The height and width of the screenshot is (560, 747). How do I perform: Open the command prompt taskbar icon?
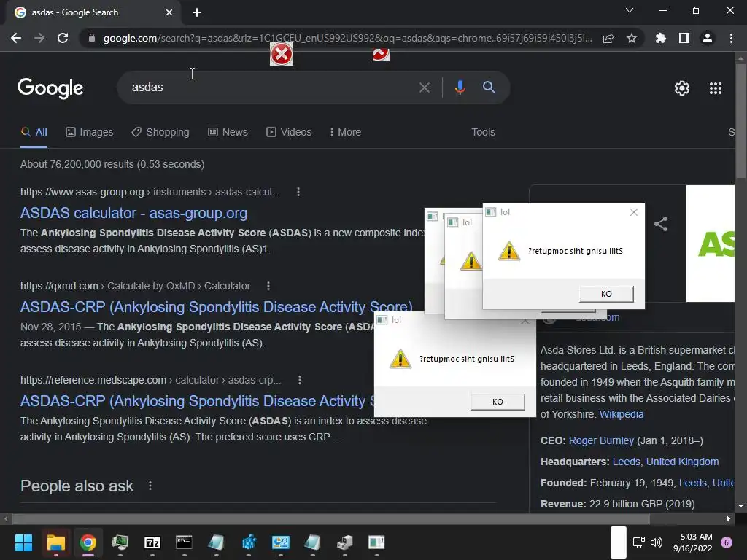(x=184, y=542)
